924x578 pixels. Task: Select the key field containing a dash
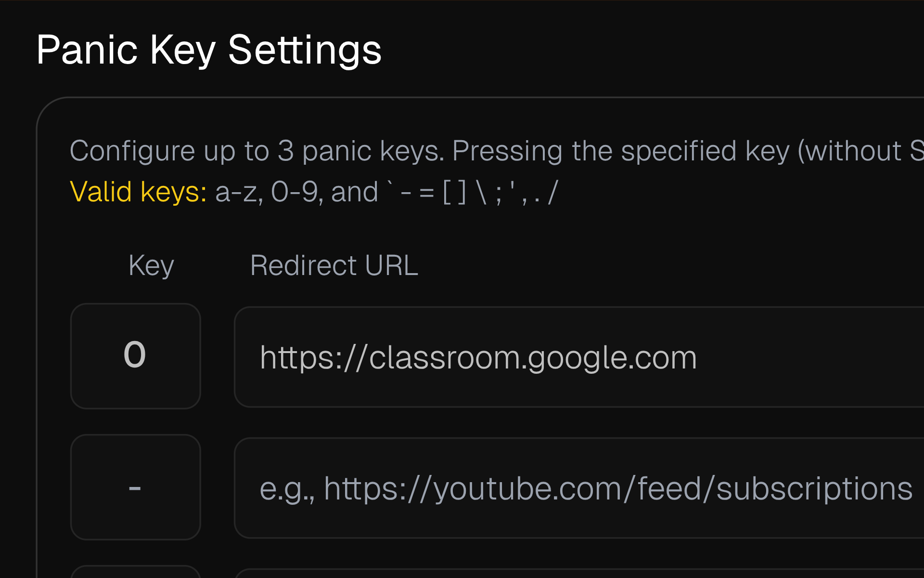coord(135,487)
